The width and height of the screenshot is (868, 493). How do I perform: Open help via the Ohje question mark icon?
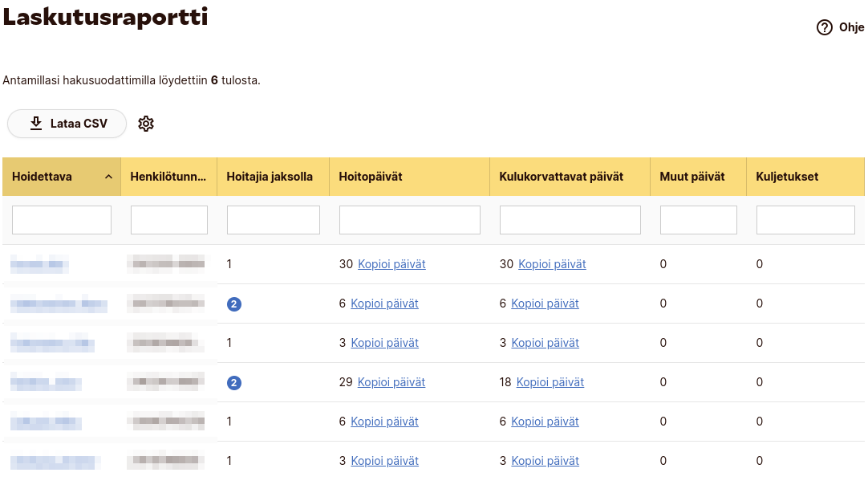tap(824, 26)
